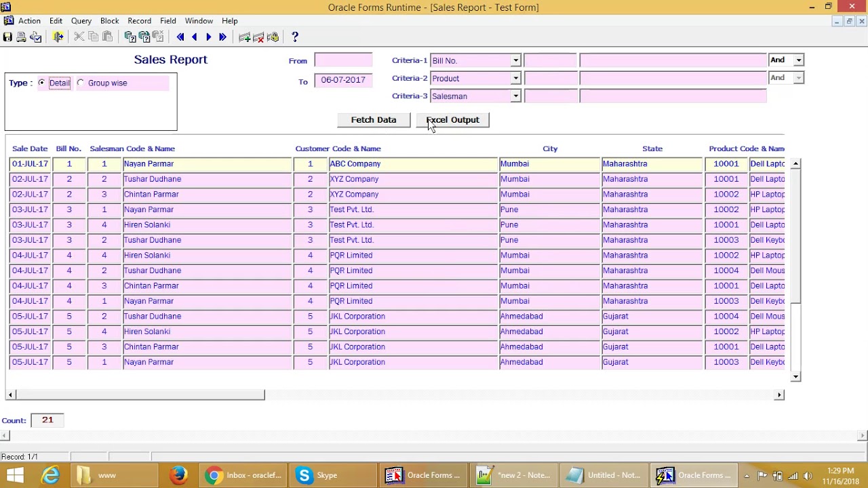
Task: Click the Lock Record icon
Action: point(273,37)
